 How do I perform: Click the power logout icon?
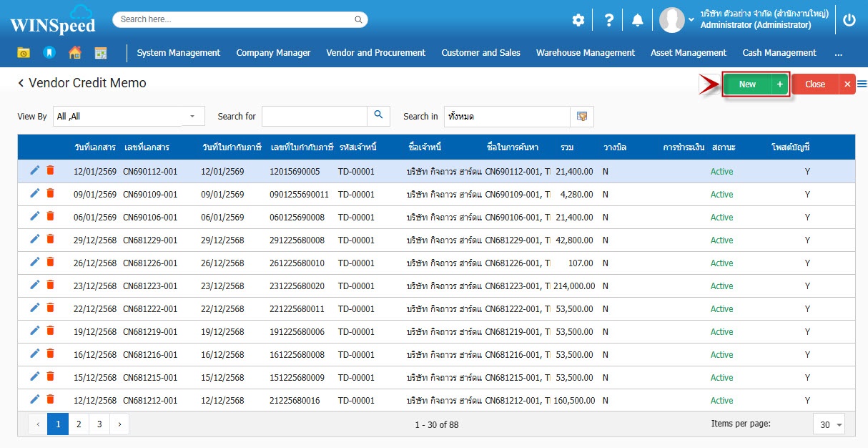click(x=849, y=20)
